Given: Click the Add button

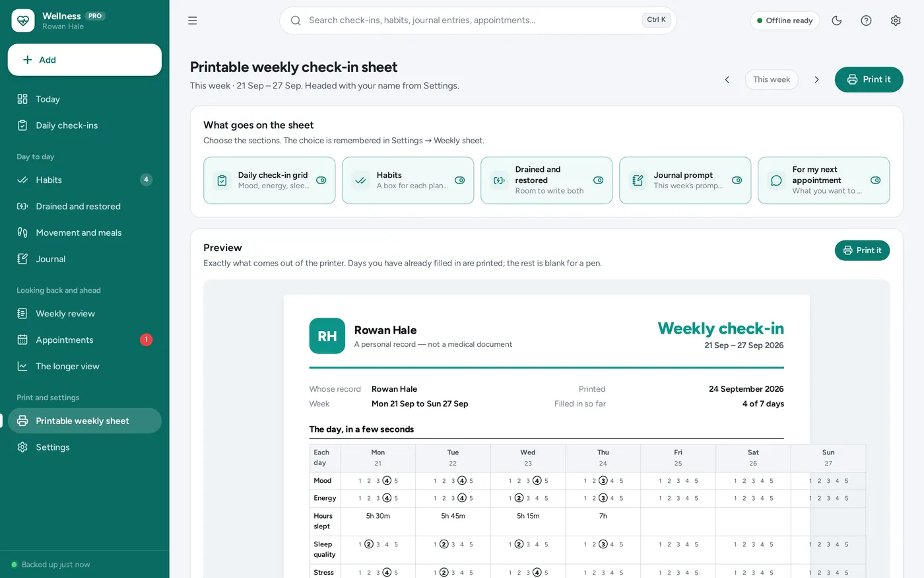Looking at the screenshot, I should click(x=84, y=60).
